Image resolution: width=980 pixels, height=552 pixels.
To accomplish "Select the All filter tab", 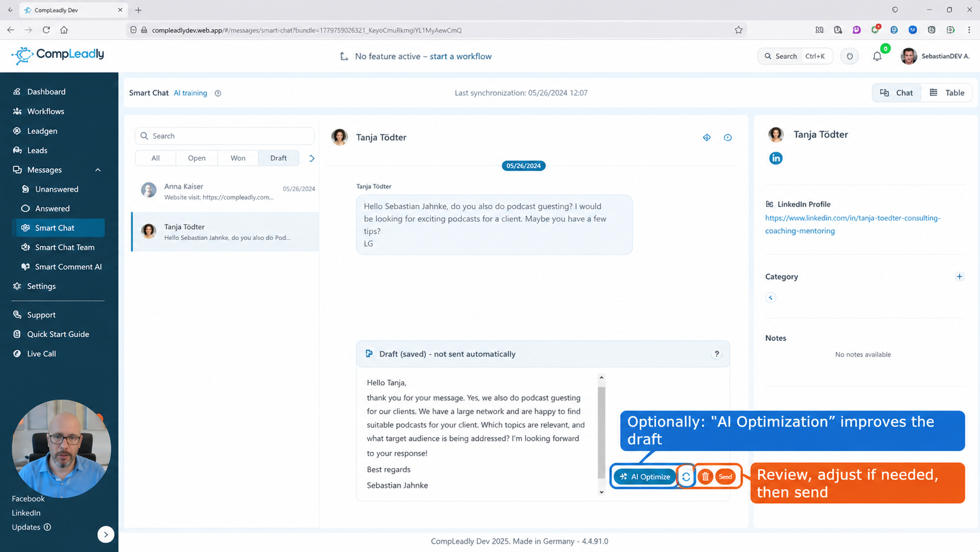I will coord(155,158).
